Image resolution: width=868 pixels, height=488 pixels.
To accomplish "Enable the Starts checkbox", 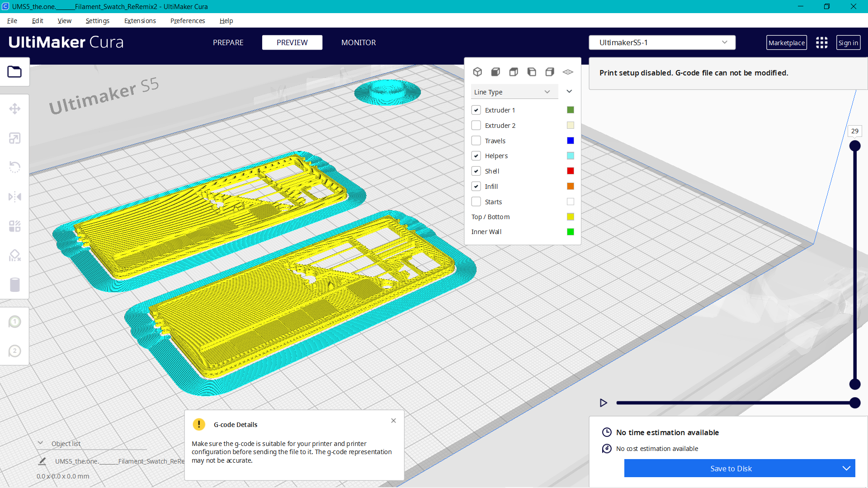I will point(476,202).
